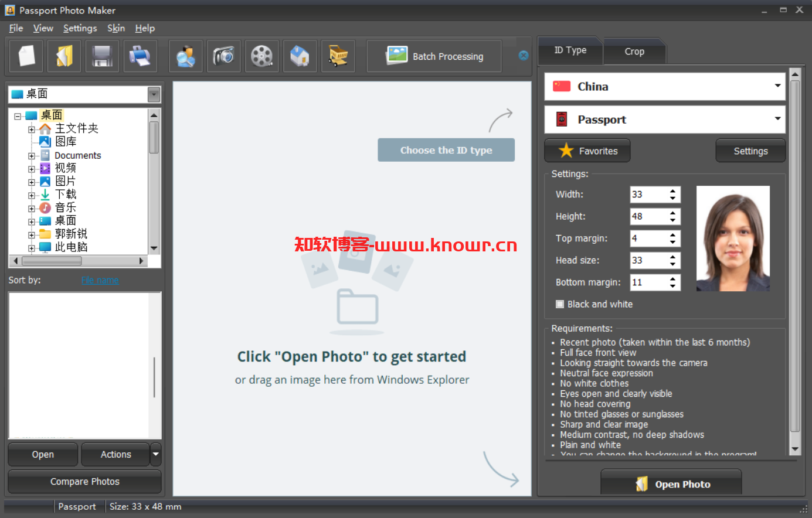Screen dimensions: 812x518
Task: Click the sample passport portrait thumbnail
Action: tap(733, 238)
